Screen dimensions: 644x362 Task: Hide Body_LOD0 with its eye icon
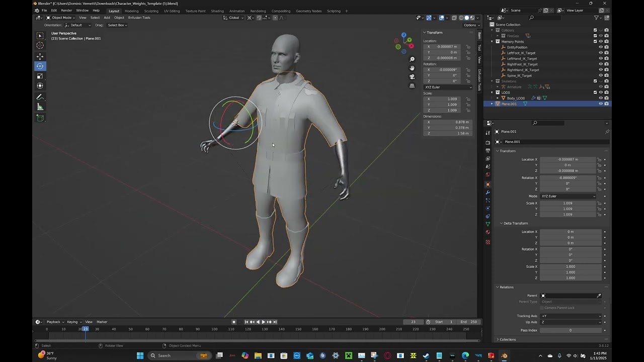tap(601, 98)
